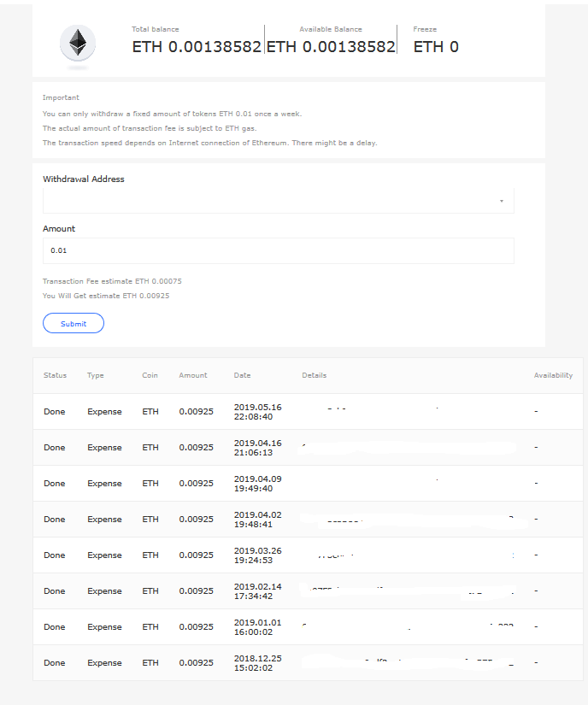Click Done status in 2019.02.14 row
588x705 pixels.
tap(55, 591)
